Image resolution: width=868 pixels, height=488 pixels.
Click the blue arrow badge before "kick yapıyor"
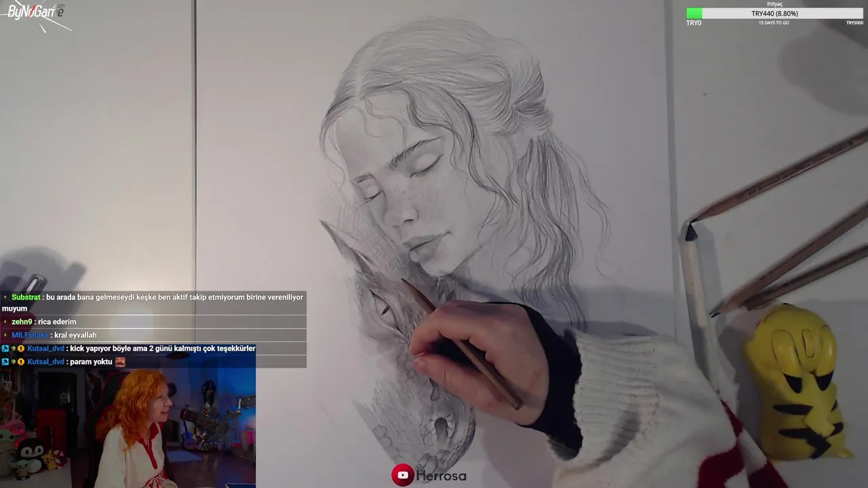click(x=5, y=348)
